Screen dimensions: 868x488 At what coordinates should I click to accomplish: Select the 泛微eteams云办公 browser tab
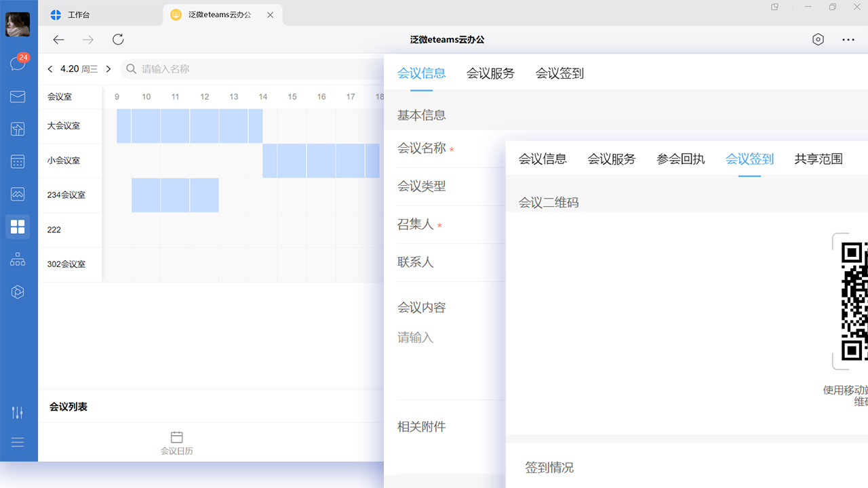point(222,14)
